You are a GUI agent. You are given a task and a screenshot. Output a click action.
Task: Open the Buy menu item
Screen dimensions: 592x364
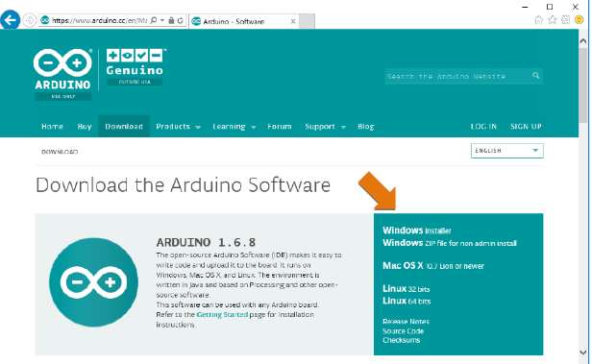85,127
